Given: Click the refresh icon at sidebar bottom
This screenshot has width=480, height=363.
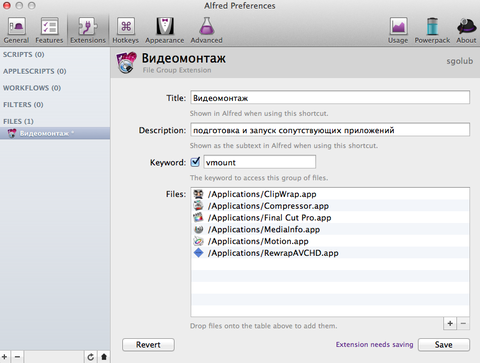Looking at the screenshot, I should 90,357.
